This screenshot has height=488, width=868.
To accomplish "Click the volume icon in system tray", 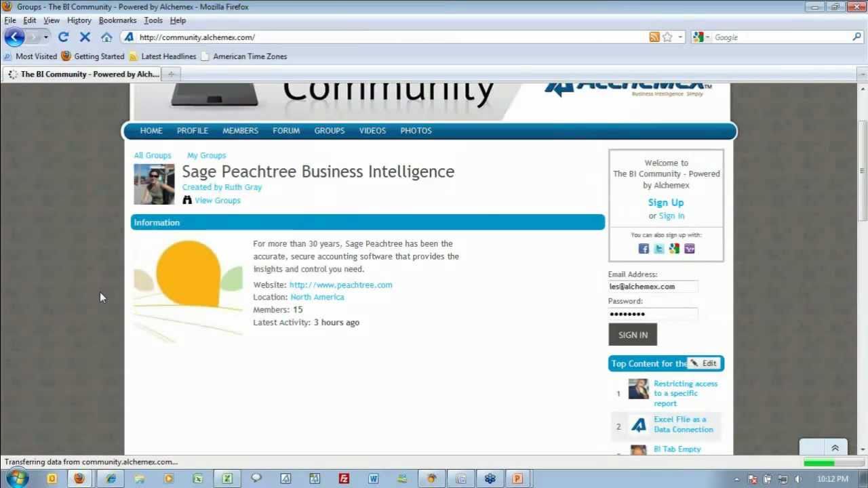I will pyautogui.click(x=797, y=479).
